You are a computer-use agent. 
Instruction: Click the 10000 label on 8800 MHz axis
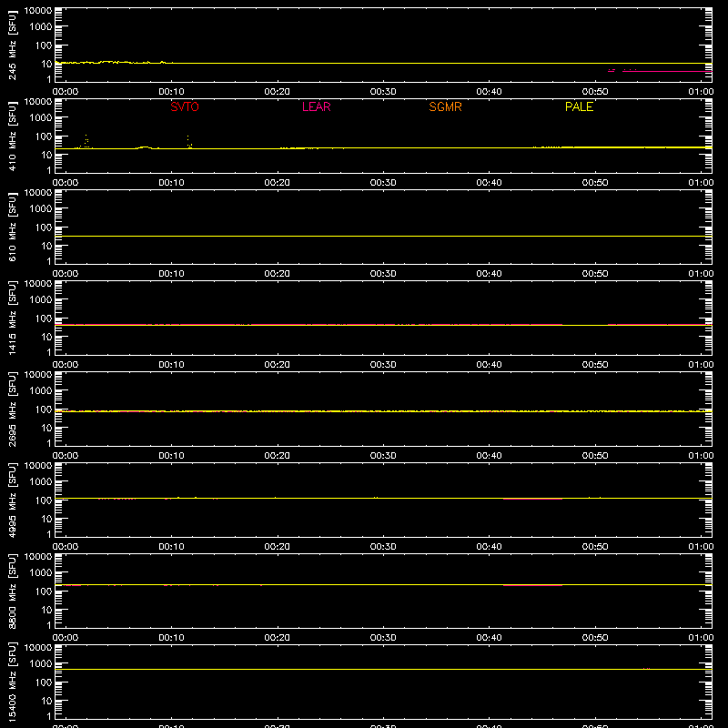[38, 557]
